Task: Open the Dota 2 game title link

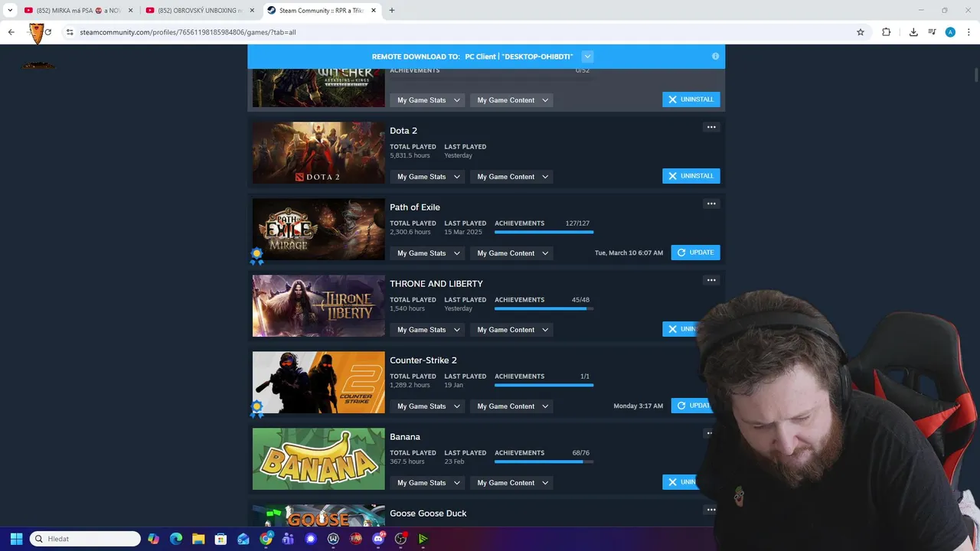Action: click(x=403, y=131)
